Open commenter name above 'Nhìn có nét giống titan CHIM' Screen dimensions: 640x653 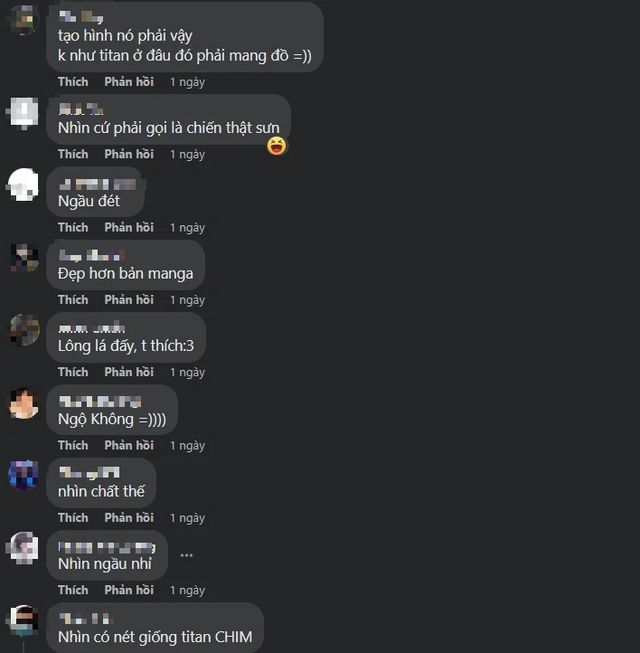tap(86, 619)
